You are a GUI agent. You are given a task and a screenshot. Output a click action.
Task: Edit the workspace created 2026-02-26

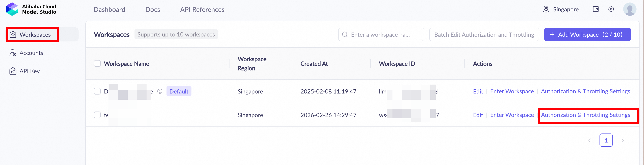[478, 115]
